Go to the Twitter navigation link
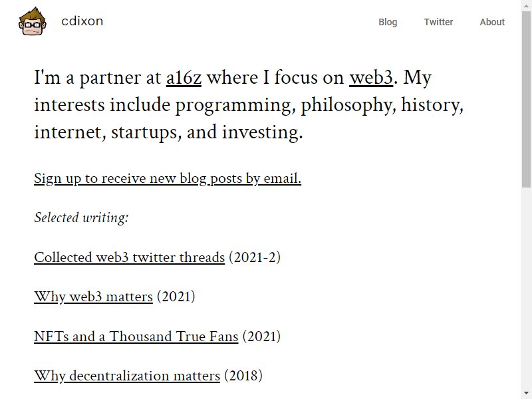This screenshot has height=399, width=532. point(438,22)
